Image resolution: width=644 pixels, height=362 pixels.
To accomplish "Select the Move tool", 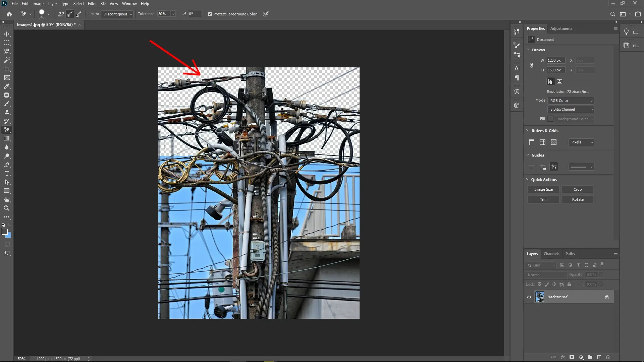I will tap(7, 34).
